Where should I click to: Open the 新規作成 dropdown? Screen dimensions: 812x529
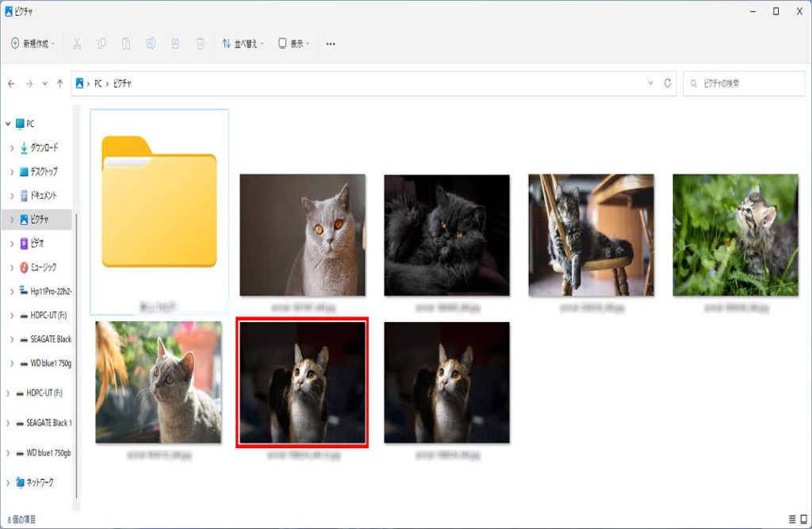point(33,44)
